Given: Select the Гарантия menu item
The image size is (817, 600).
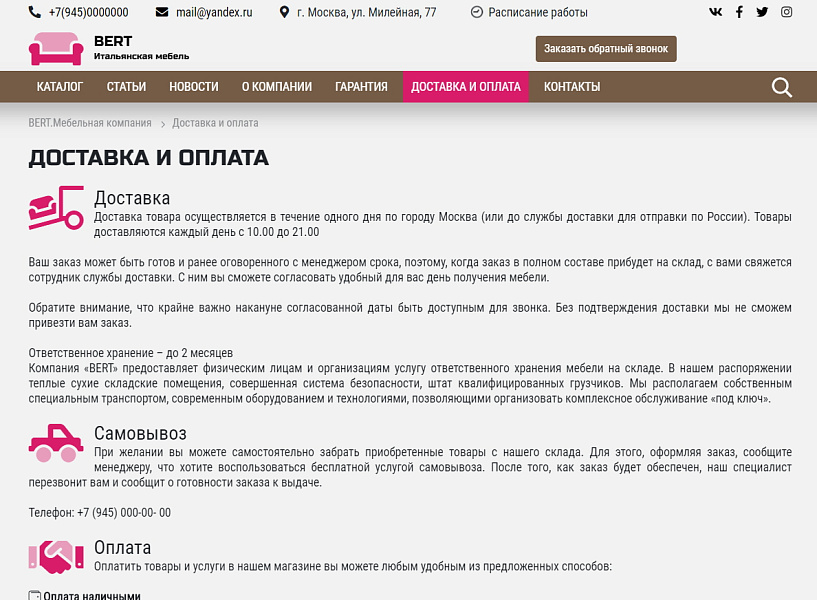Looking at the screenshot, I should coord(361,87).
